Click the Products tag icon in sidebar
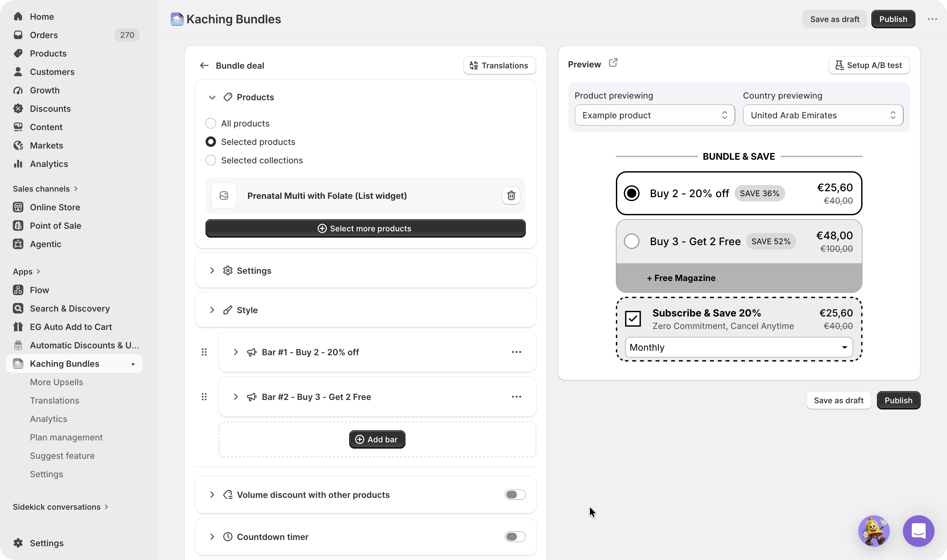The image size is (947, 560). [x=18, y=53]
